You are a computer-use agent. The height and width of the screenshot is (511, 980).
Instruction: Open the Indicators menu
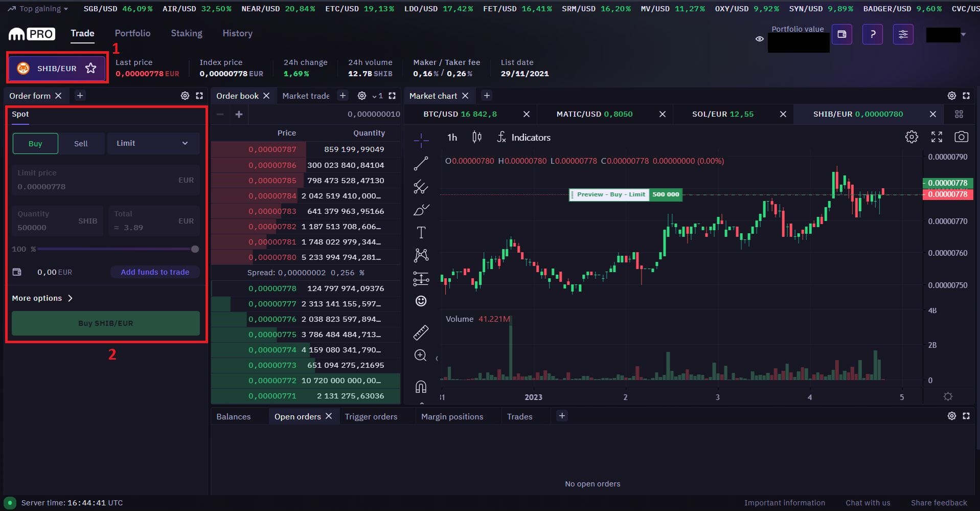click(x=524, y=137)
